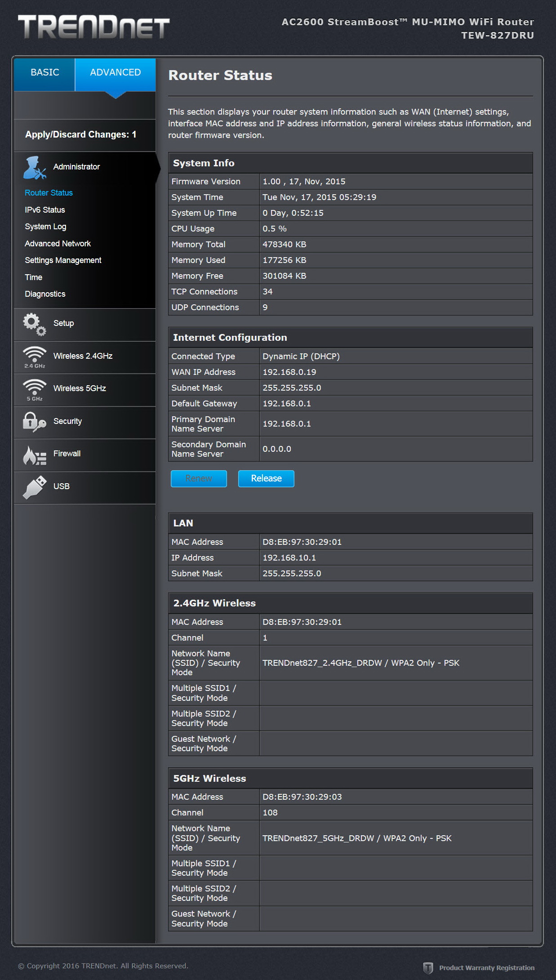This screenshot has height=980, width=556.
Task: Open the Firewall menu section
Action: [x=85, y=454]
